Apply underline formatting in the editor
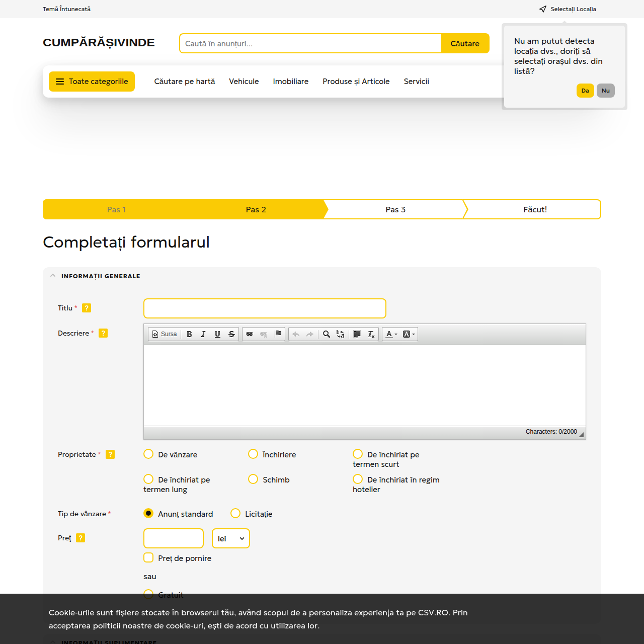 pyautogui.click(x=217, y=334)
